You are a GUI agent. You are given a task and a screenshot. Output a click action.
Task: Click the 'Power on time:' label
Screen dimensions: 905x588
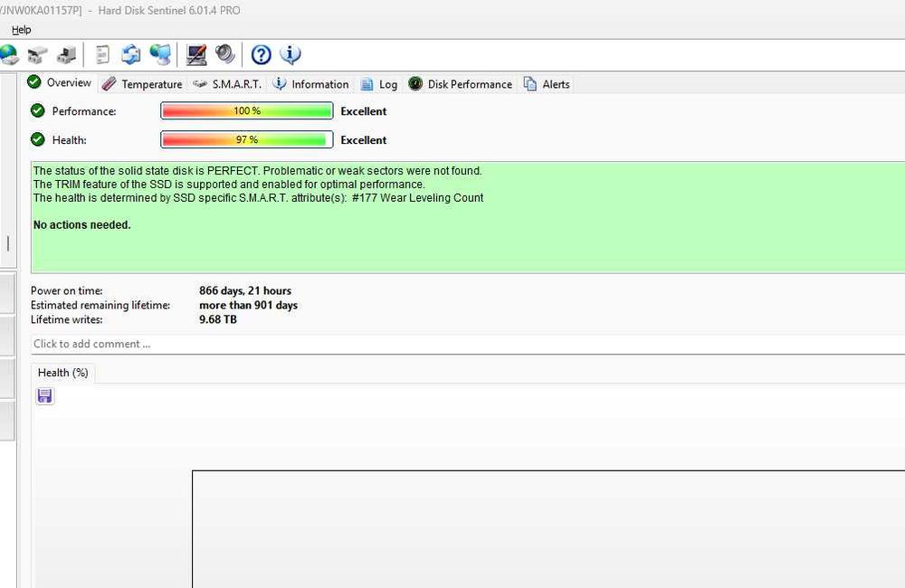point(67,290)
